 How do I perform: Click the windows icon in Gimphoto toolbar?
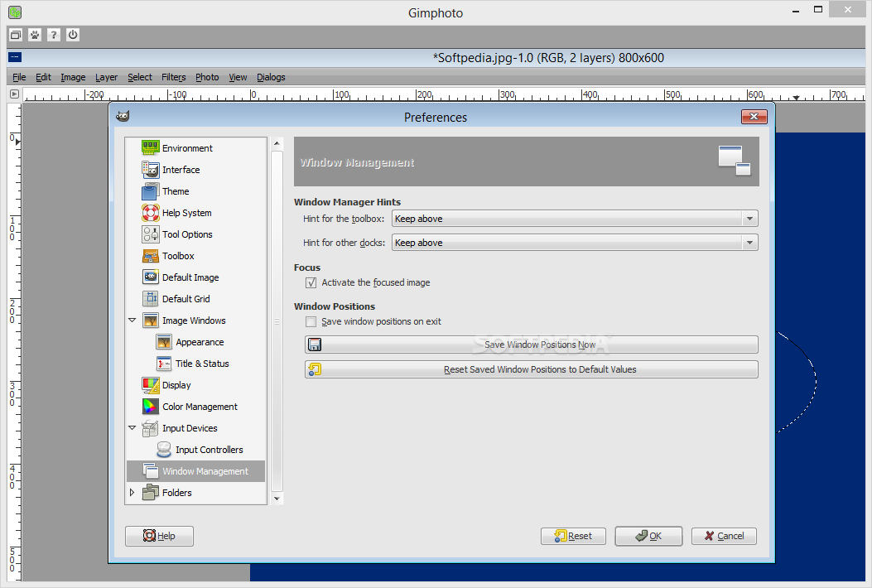pyautogui.click(x=16, y=35)
